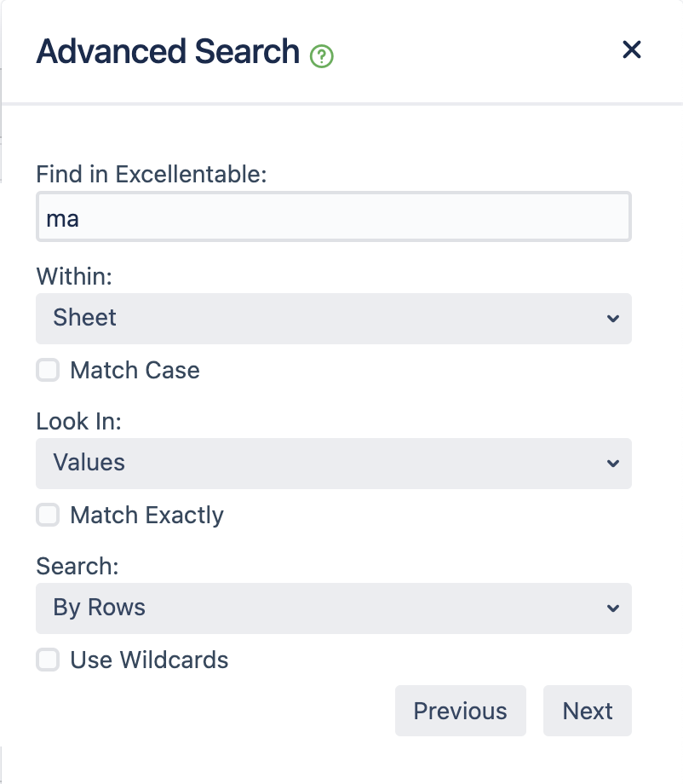Expand the Look In dropdown showing Values
This screenshot has height=784, width=683.
333,464
